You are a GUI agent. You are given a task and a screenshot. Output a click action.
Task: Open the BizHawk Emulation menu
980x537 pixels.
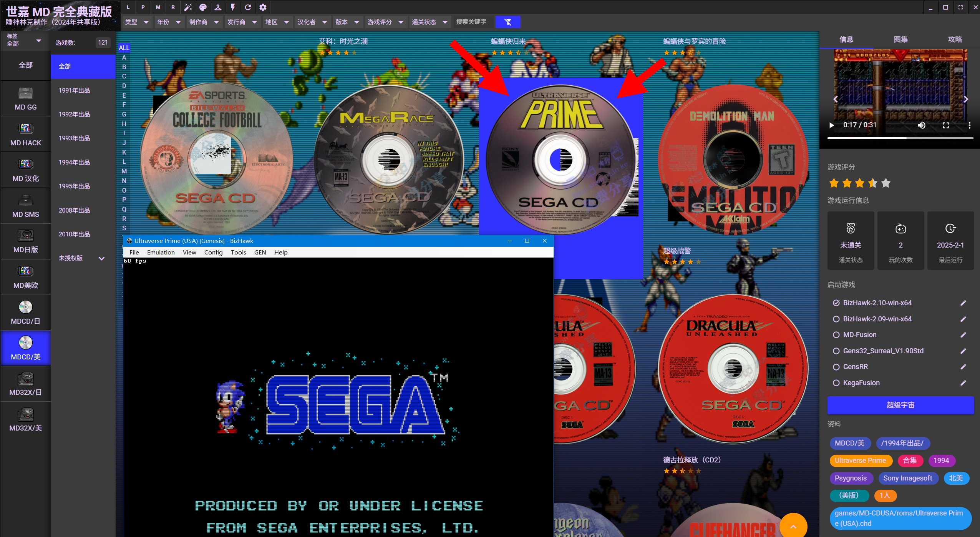click(161, 252)
